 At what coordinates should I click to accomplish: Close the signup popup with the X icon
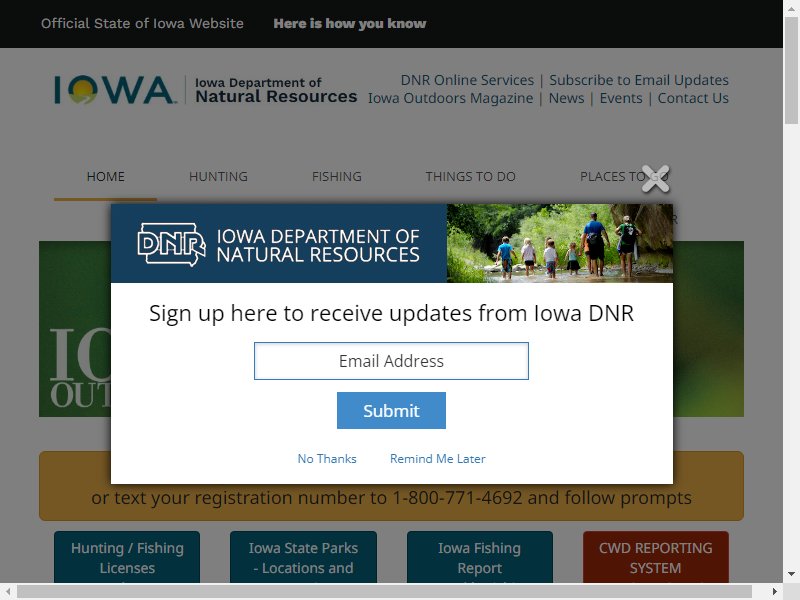click(656, 179)
